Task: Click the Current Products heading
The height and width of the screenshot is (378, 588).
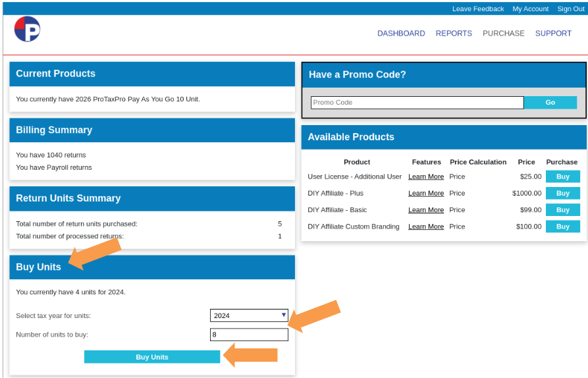Action: coord(55,74)
